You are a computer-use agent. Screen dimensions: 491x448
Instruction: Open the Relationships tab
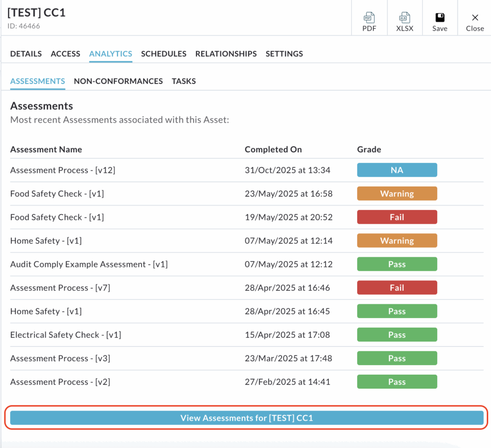226,54
